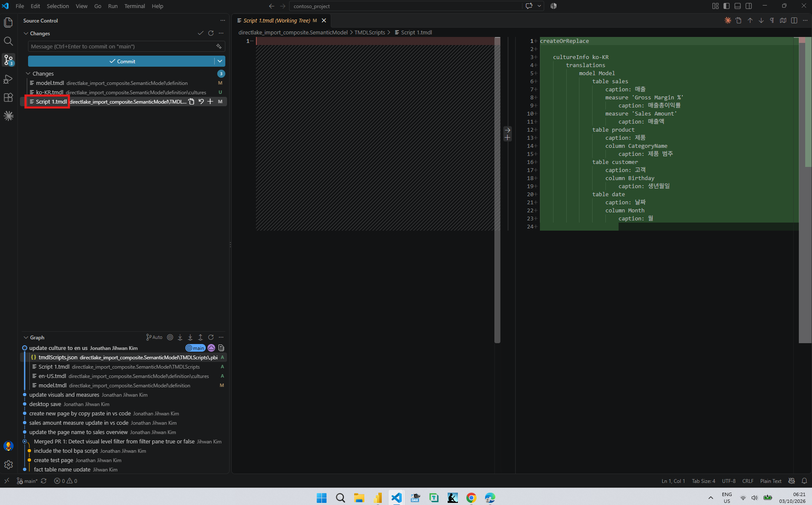This screenshot has height=505, width=812.
Task: Go to previous change arrow in diff editor
Action: (750, 20)
